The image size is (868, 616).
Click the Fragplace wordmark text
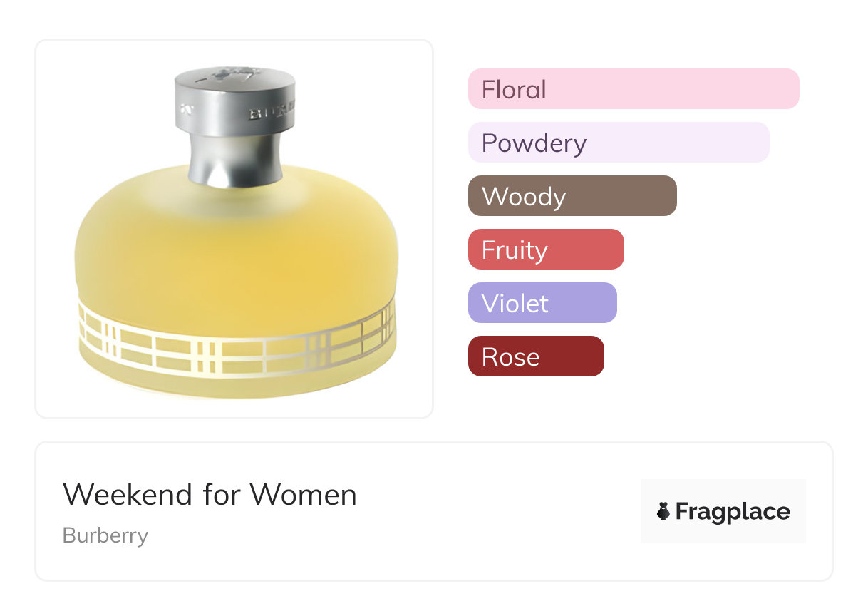coord(733,512)
